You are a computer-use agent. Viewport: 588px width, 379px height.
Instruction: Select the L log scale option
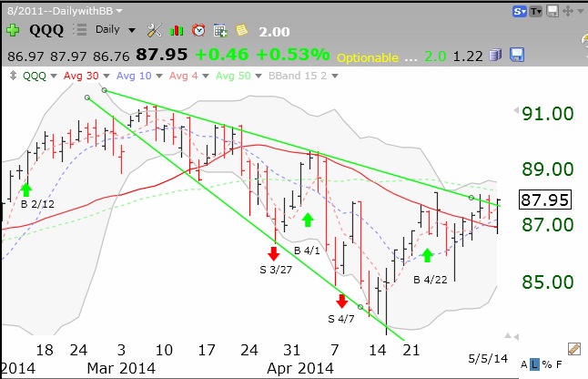(534, 364)
